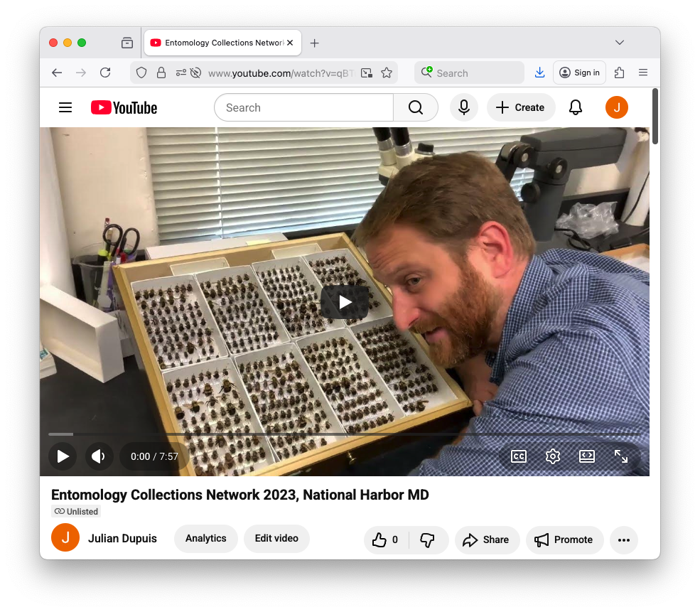Click the Analytics button
This screenshot has height=612, width=700.
click(206, 539)
